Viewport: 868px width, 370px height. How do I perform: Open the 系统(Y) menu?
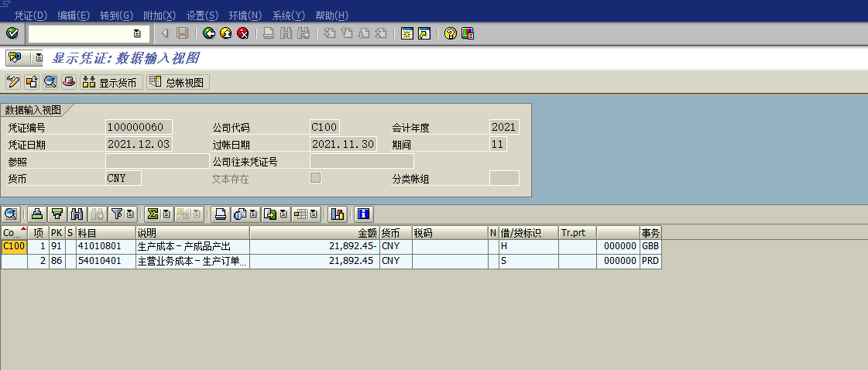point(288,15)
